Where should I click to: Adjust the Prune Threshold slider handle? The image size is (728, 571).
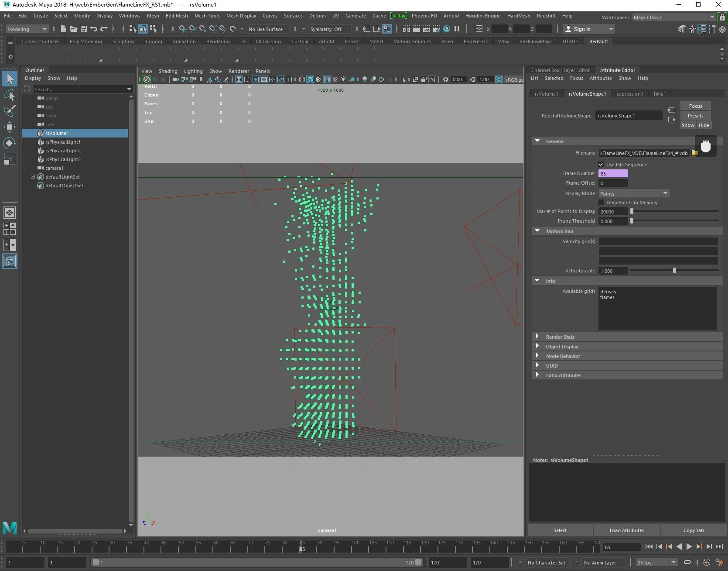[632, 221]
